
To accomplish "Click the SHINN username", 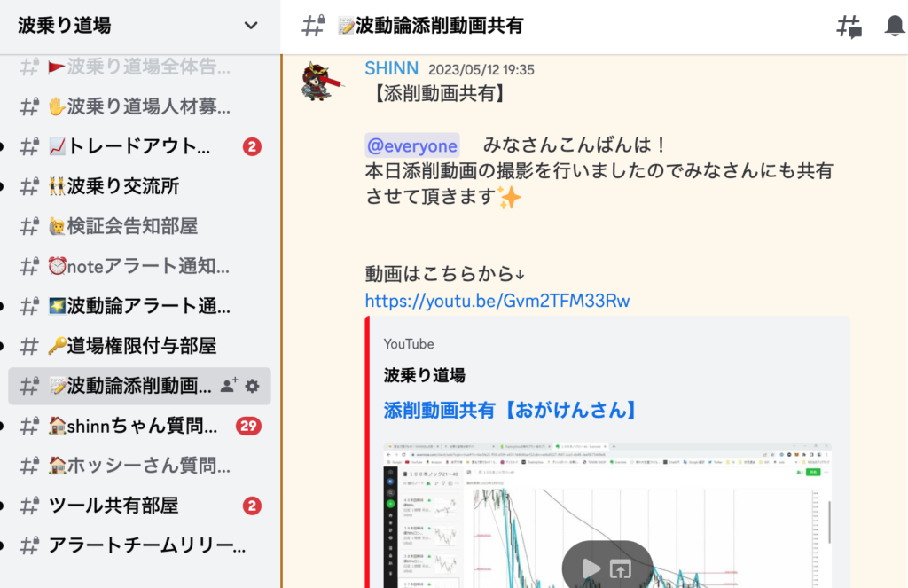I will pyautogui.click(x=391, y=68).
